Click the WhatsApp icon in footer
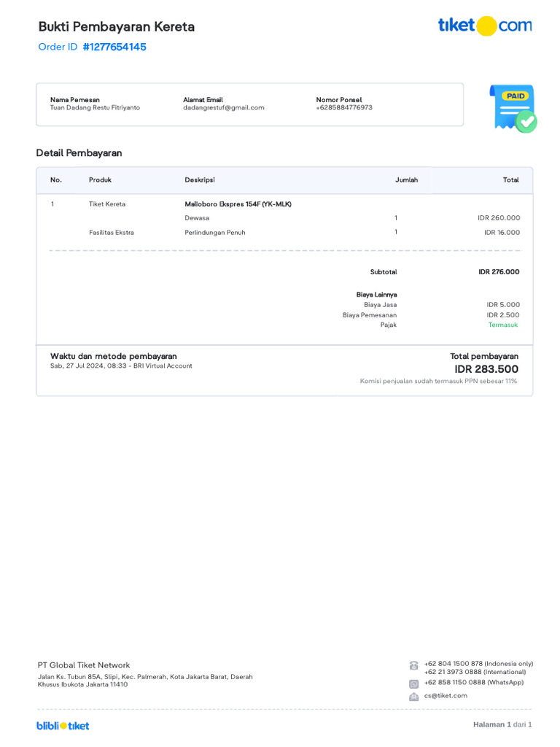This screenshot has height=747, width=560. coord(414,684)
